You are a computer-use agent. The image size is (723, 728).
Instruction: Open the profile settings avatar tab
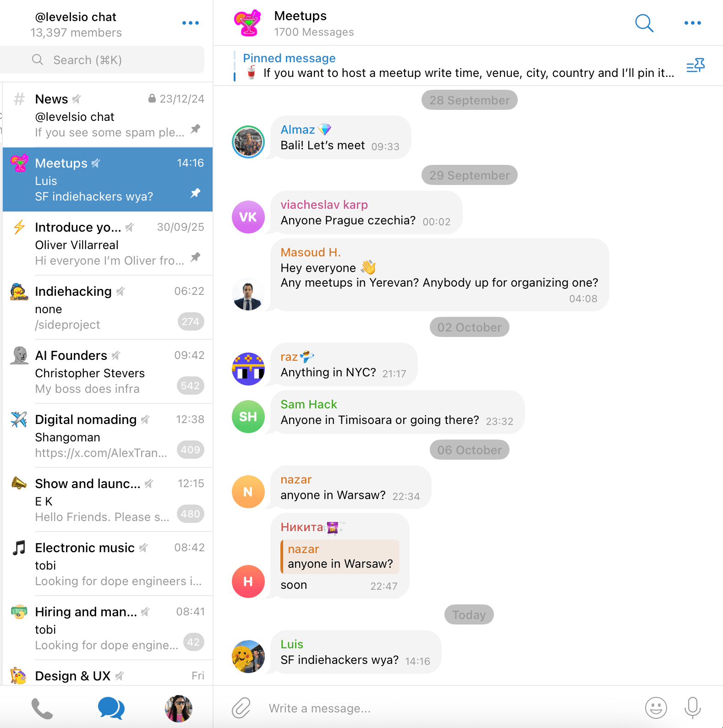click(x=179, y=708)
